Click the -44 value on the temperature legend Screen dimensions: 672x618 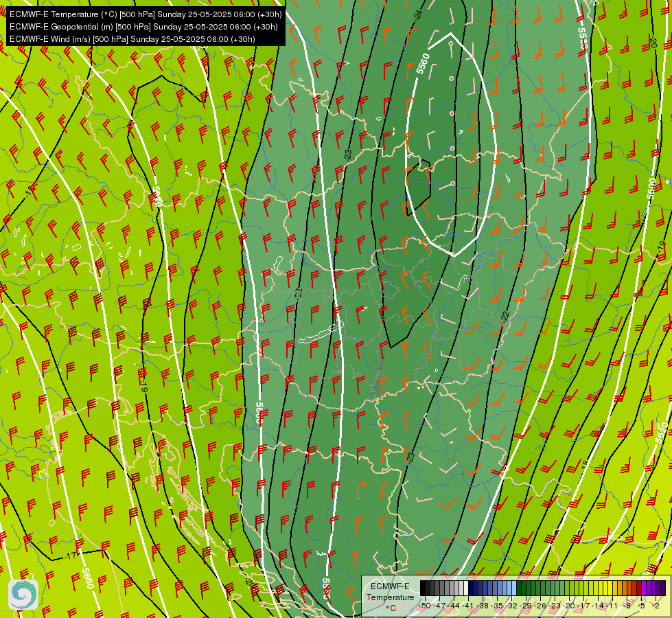pyautogui.click(x=454, y=606)
